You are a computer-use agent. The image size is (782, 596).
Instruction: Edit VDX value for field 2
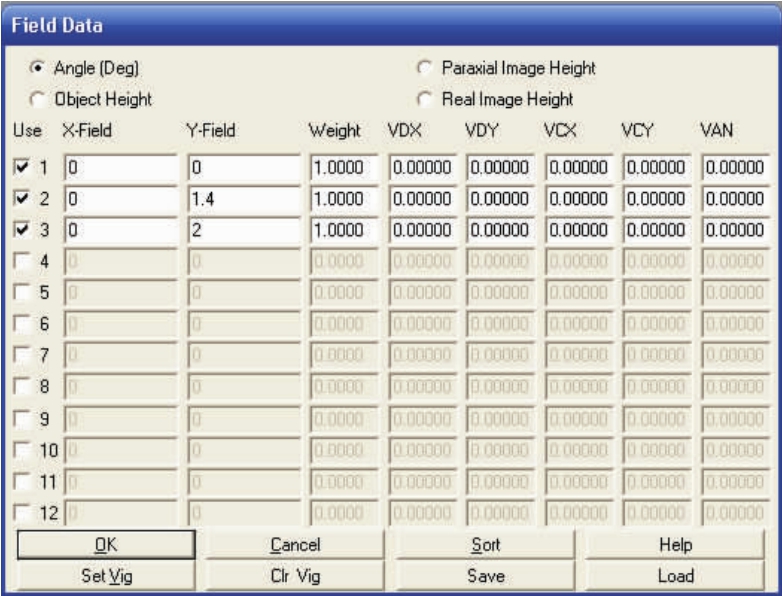[x=422, y=199]
